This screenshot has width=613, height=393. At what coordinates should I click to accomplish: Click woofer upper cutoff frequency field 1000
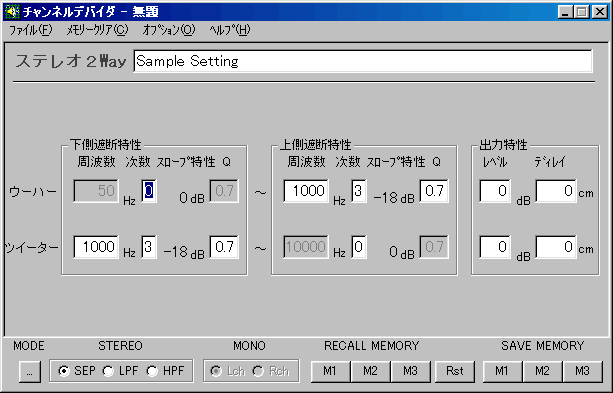point(306,191)
